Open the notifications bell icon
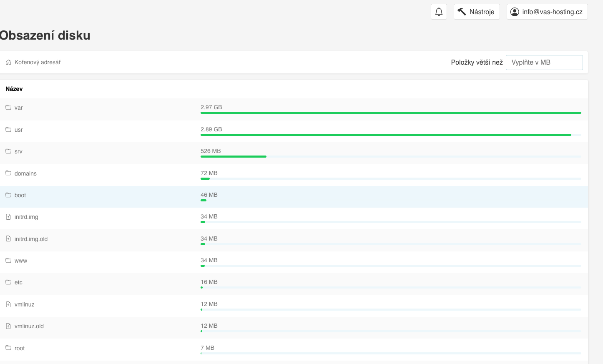Viewport: 603px width, 364px height. coord(439,12)
